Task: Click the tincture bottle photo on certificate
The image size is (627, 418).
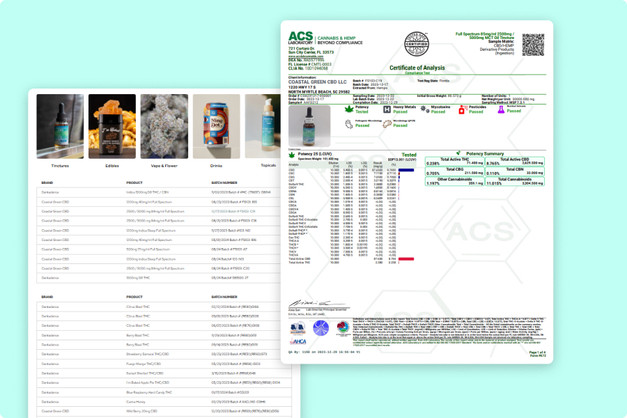Action: (310, 126)
